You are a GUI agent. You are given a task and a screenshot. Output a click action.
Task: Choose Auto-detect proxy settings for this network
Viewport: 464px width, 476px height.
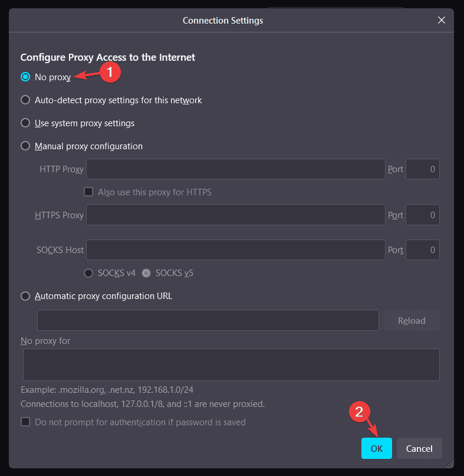(25, 100)
